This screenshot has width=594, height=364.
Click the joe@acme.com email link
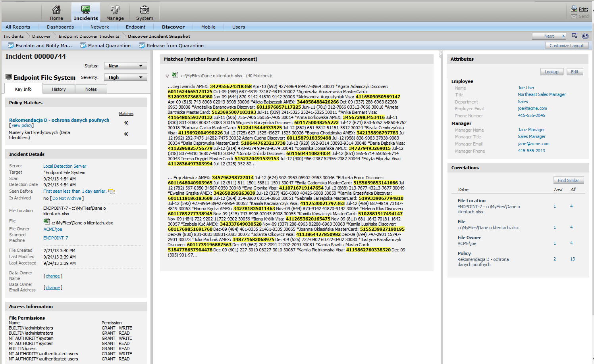click(532, 108)
